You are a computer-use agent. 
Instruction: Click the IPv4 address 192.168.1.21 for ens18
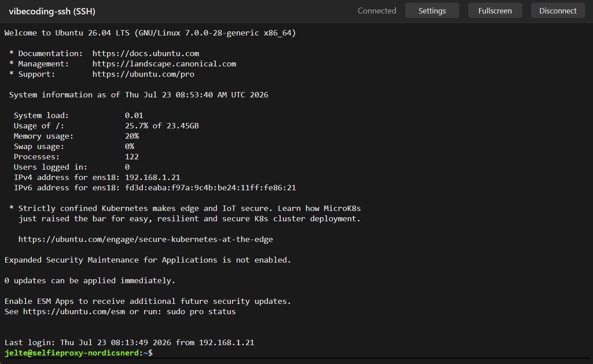click(153, 177)
